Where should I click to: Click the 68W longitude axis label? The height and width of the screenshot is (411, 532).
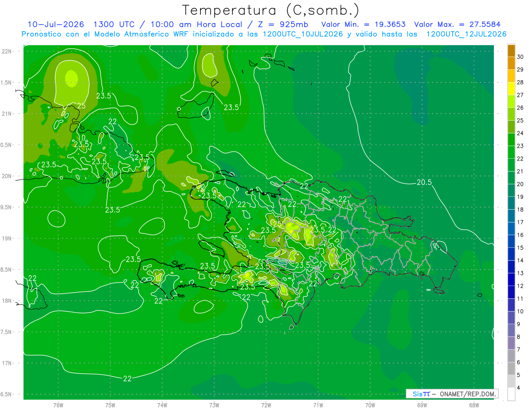(474, 405)
